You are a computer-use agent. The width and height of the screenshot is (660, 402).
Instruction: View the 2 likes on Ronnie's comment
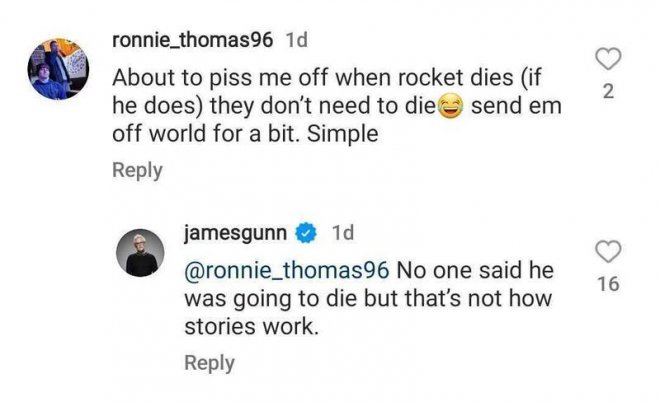coord(609,93)
